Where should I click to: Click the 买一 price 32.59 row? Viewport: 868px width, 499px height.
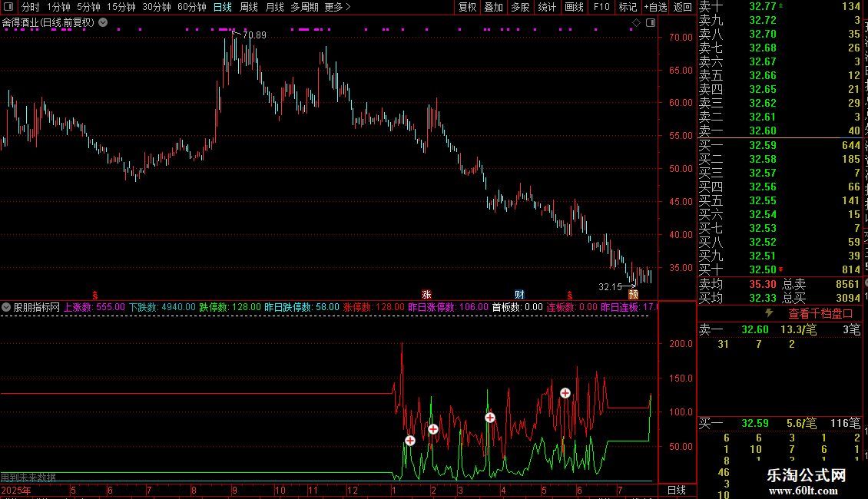pyautogui.click(x=780, y=146)
